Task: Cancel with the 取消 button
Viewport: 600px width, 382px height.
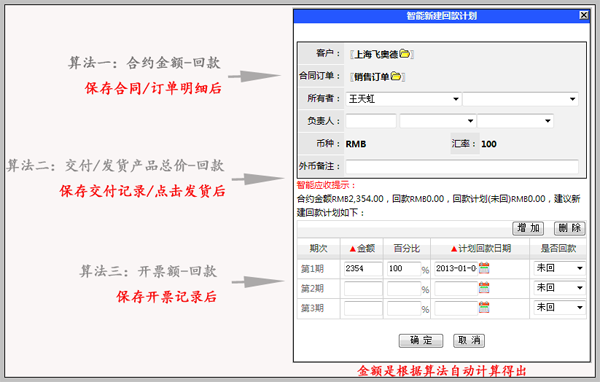Action: click(x=469, y=340)
